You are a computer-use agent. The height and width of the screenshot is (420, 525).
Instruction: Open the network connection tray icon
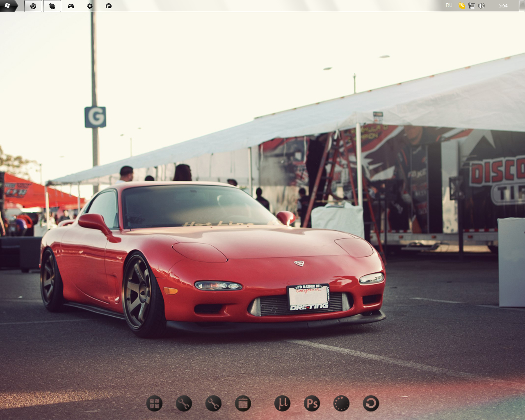(x=472, y=6)
